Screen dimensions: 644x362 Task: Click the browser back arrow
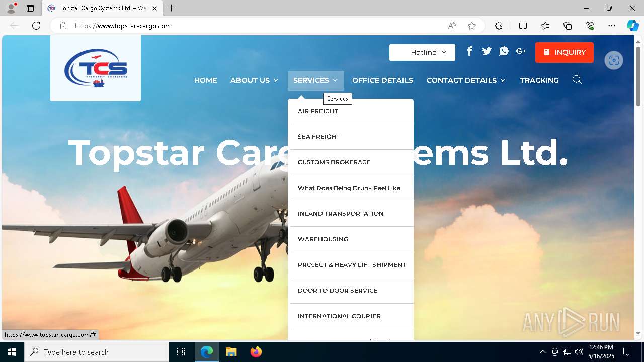(x=14, y=26)
